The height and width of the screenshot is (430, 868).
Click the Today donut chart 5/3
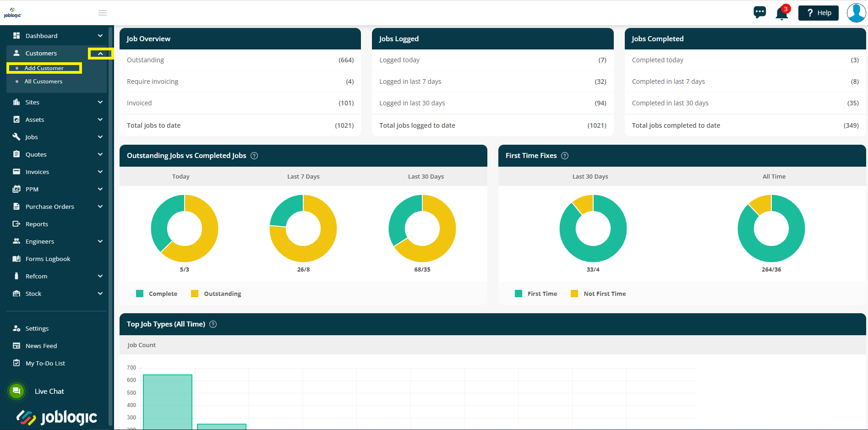185,229
